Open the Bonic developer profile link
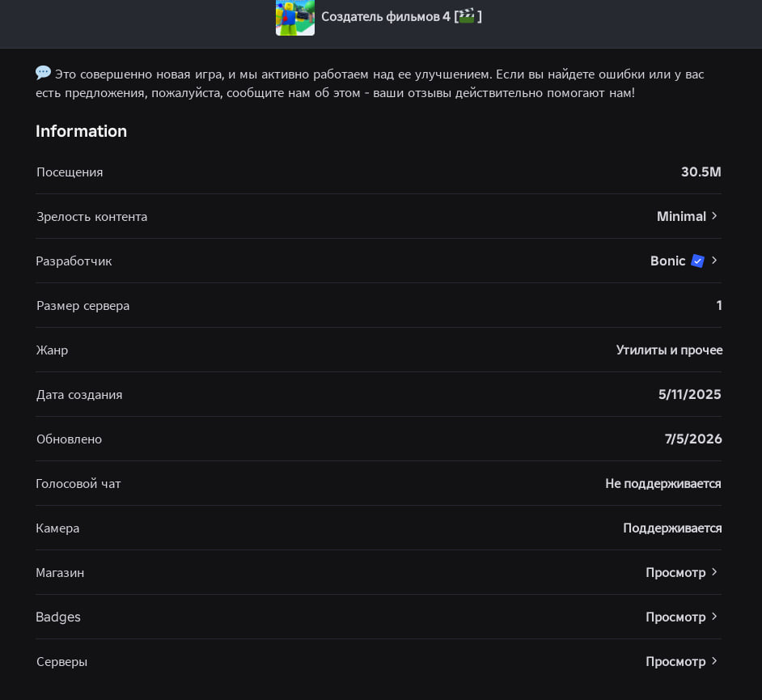Screen dimensions: 762x700 tap(667, 261)
